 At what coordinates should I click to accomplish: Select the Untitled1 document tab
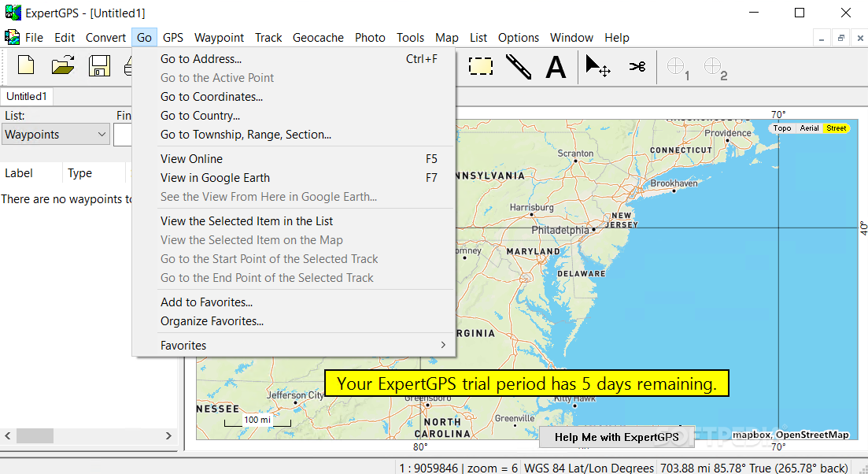pos(27,96)
